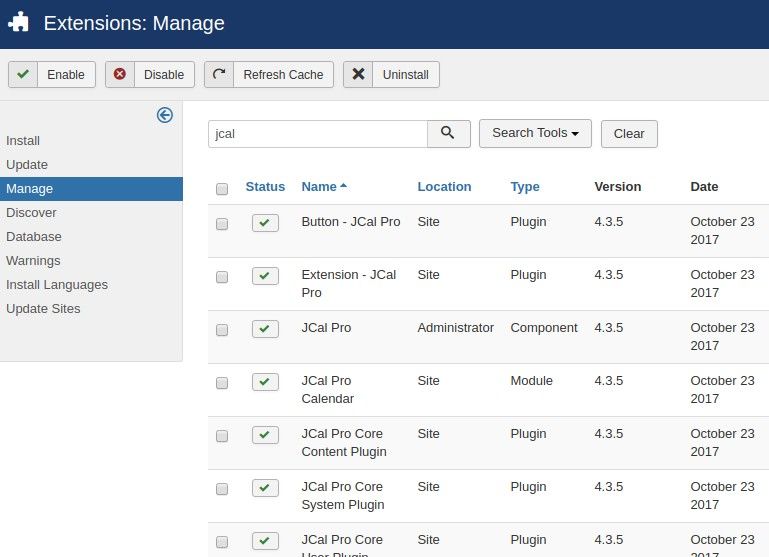The image size is (769, 557).
Task: Select checkbox for JCal Pro Core Content Plugin
Action: (222, 436)
